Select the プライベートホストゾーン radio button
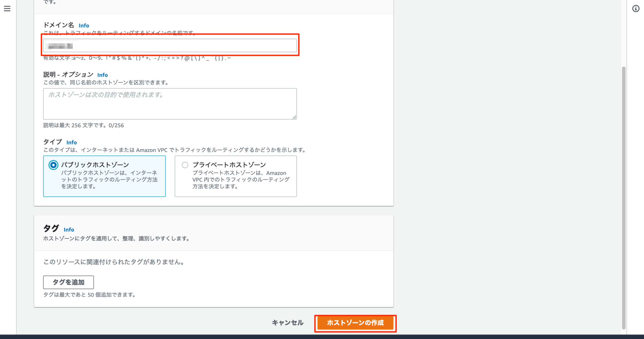This screenshot has width=644, height=339. point(185,164)
